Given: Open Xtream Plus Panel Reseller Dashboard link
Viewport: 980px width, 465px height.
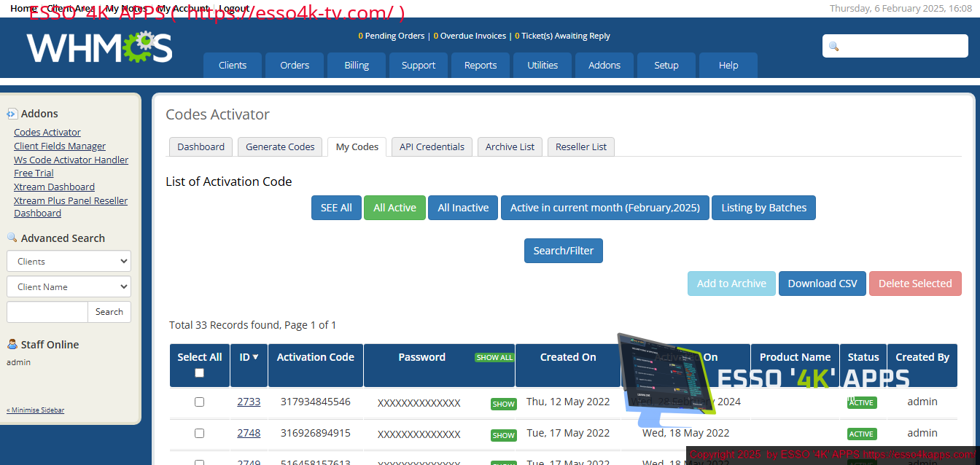Looking at the screenshot, I should pos(71,207).
